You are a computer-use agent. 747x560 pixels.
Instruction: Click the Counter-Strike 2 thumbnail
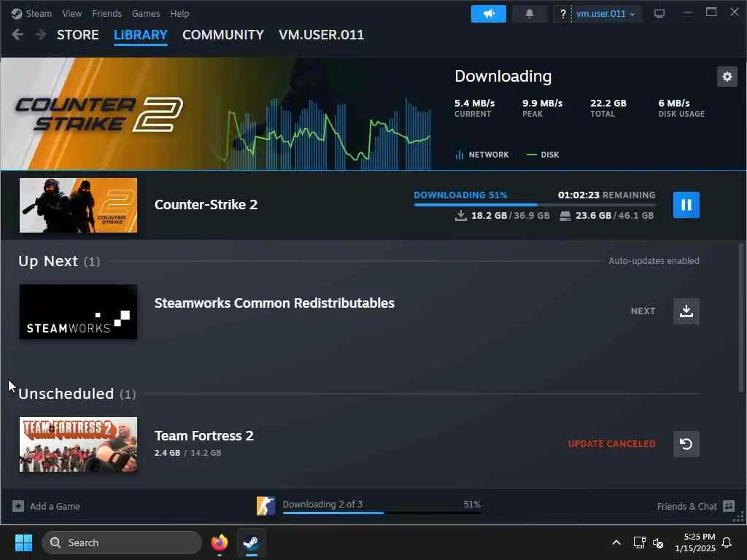coord(78,205)
